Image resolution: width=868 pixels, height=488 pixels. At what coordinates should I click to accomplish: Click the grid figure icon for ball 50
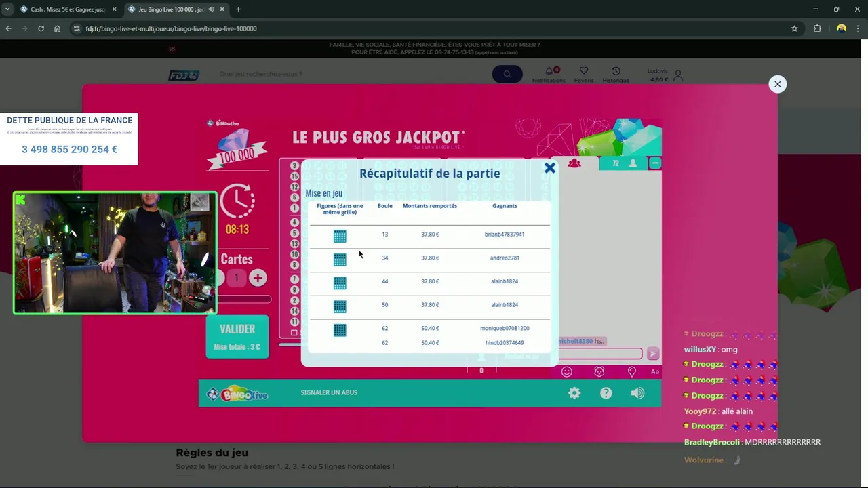click(x=340, y=306)
